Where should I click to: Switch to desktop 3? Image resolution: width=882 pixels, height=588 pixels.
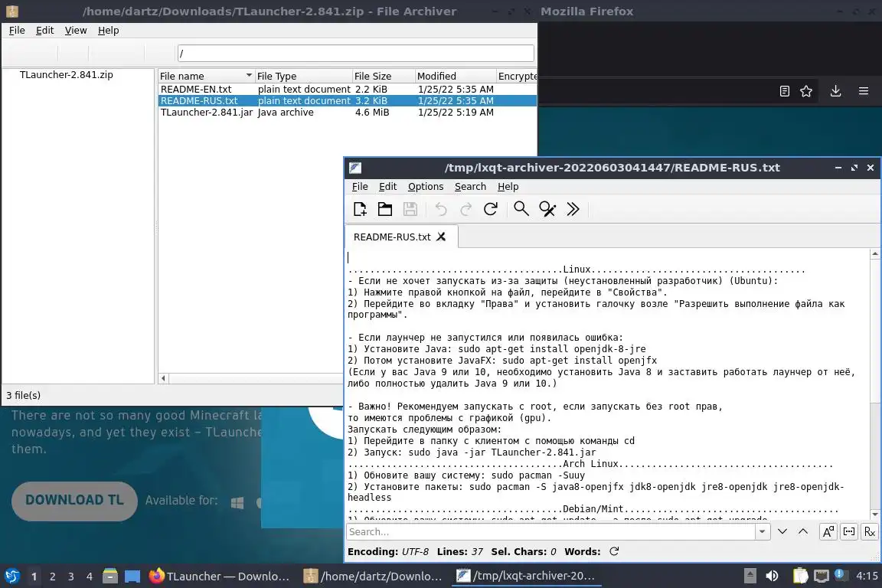[x=71, y=577]
